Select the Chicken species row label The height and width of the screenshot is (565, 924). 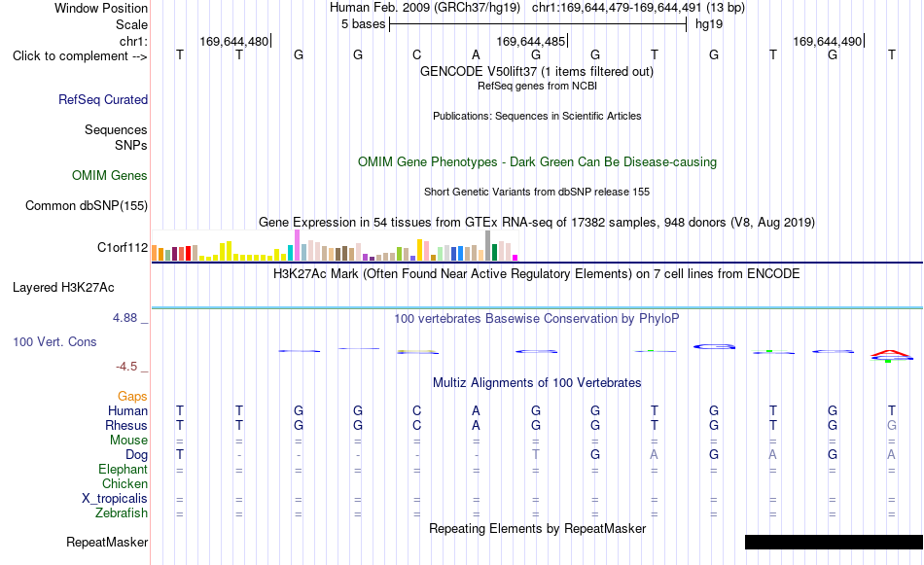[x=124, y=483]
